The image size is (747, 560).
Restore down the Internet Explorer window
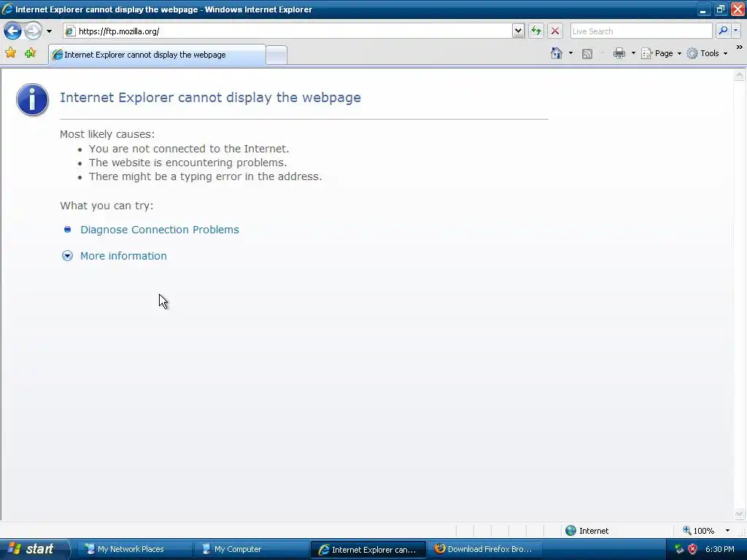point(720,9)
